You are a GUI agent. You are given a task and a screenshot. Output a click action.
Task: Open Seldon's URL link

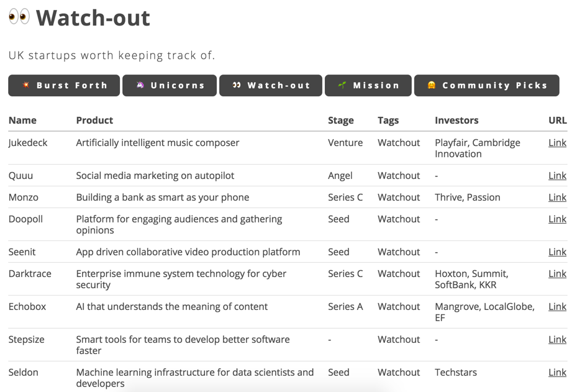tap(557, 373)
